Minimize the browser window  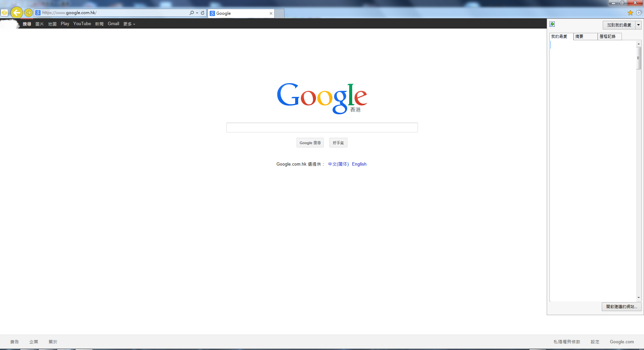click(613, 3)
